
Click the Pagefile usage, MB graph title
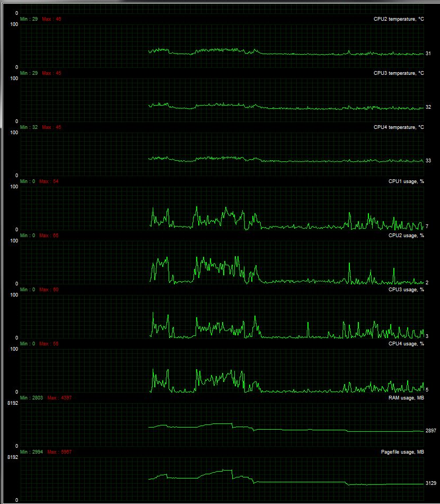pyautogui.click(x=402, y=452)
